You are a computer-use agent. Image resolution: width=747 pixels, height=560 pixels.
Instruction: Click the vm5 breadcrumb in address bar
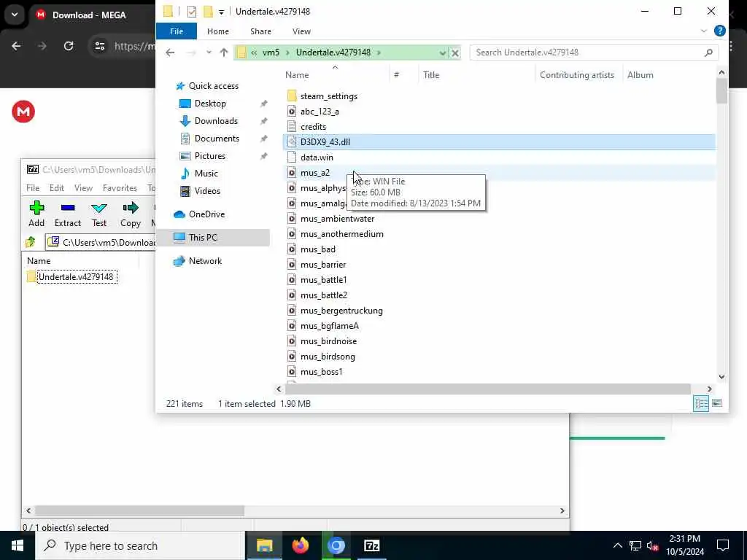(271, 52)
